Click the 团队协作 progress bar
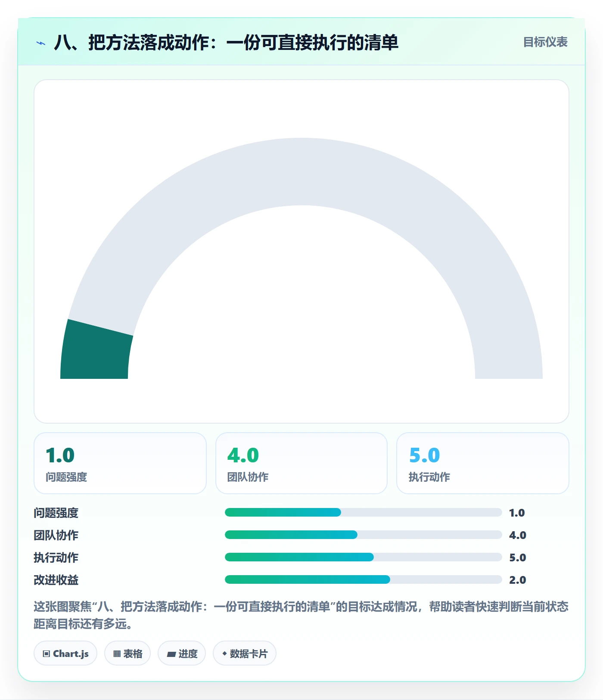The height and width of the screenshot is (700, 603). (364, 535)
